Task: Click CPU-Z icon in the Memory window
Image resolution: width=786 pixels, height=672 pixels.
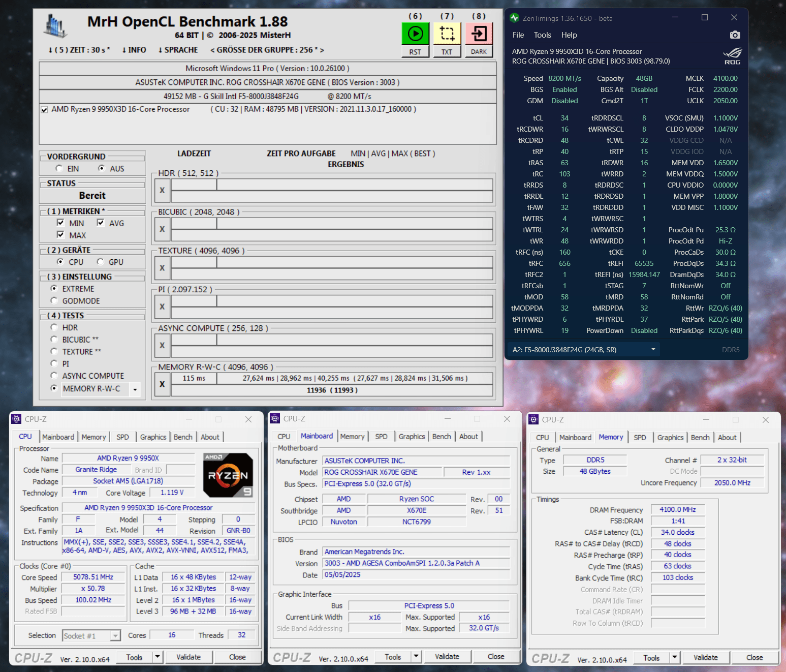Action: [x=533, y=419]
